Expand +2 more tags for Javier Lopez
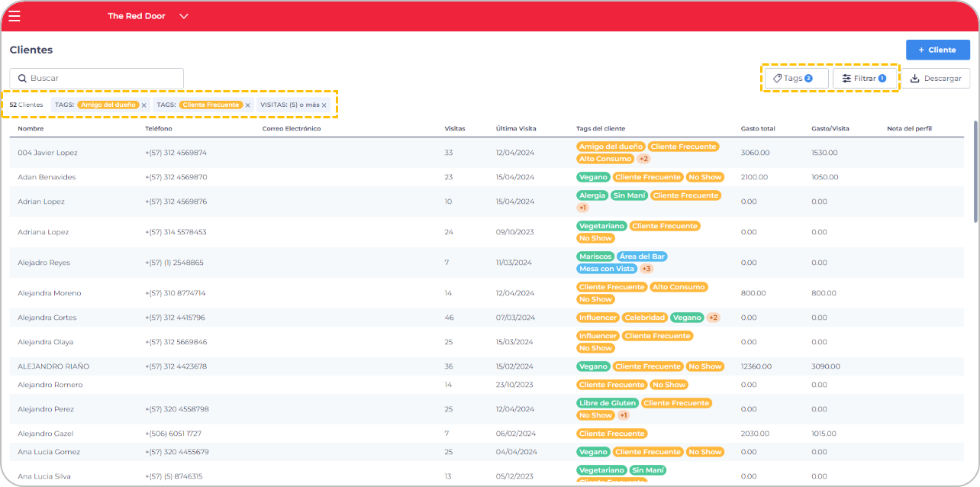The image size is (980, 487). (643, 159)
